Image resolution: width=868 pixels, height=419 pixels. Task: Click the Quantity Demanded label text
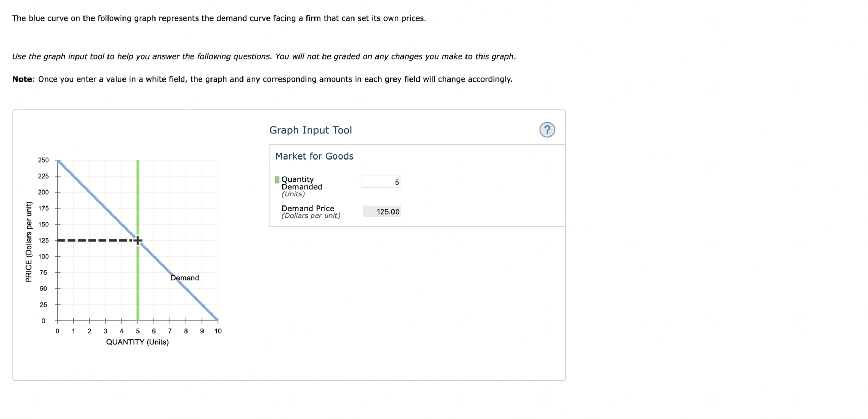click(x=301, y=183)
